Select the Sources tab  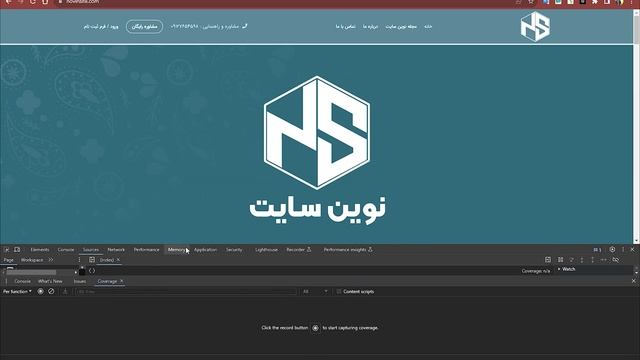click(91, 250)
